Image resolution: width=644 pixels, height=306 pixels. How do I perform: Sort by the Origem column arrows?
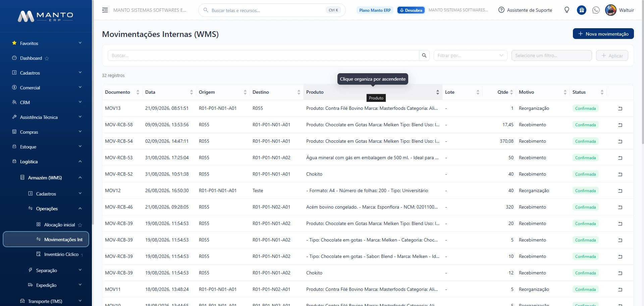pos(245,92)
